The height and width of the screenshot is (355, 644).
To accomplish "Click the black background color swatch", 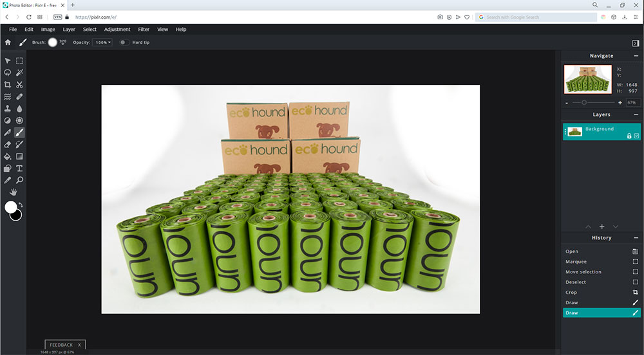I will 17,216.
